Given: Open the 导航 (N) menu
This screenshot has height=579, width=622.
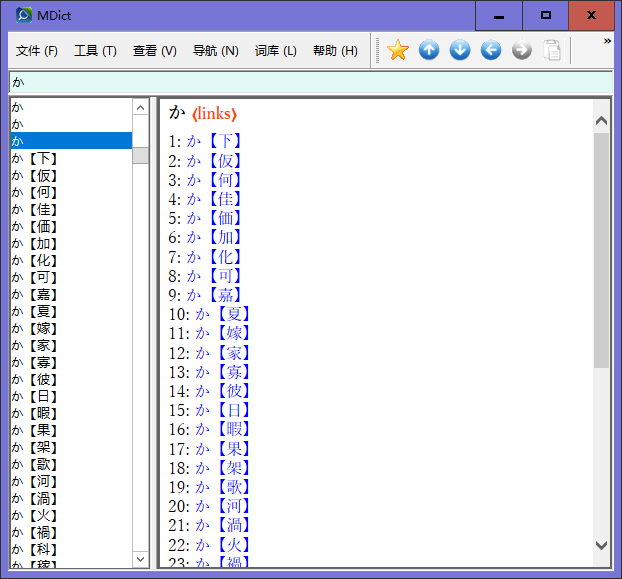Looking at the screenshot, I should point(215,51).
